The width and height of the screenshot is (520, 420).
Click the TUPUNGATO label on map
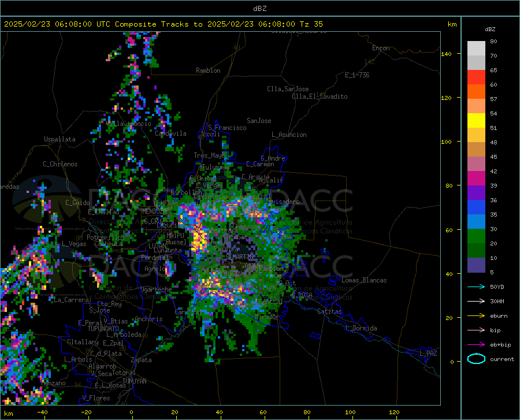(103, 329)
